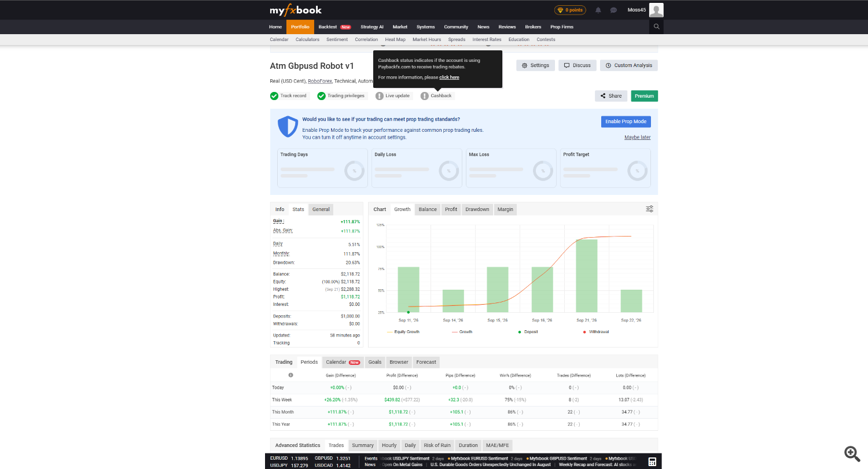Toggle the Deposit legend marker
The width and height of the screenshot is (868, 469).
(528, 332)
